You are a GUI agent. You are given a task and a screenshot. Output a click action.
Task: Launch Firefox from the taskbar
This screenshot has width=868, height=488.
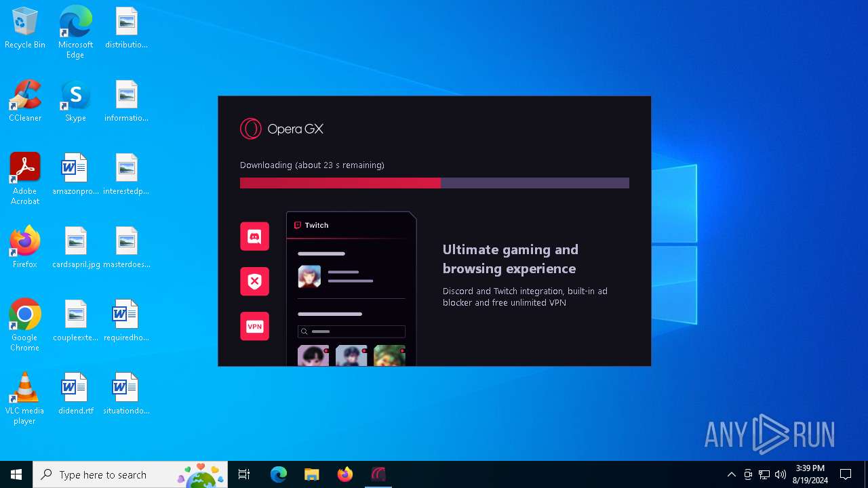[x=345, y=474]
